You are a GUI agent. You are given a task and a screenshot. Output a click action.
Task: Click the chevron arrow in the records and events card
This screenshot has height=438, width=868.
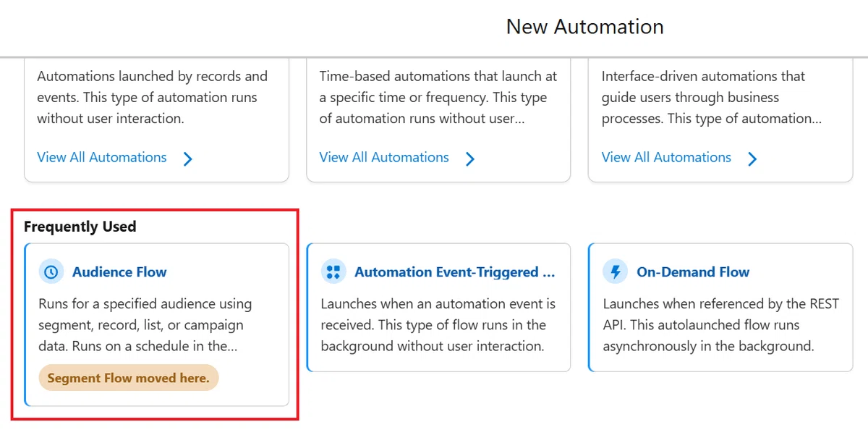tap(188, 159)
